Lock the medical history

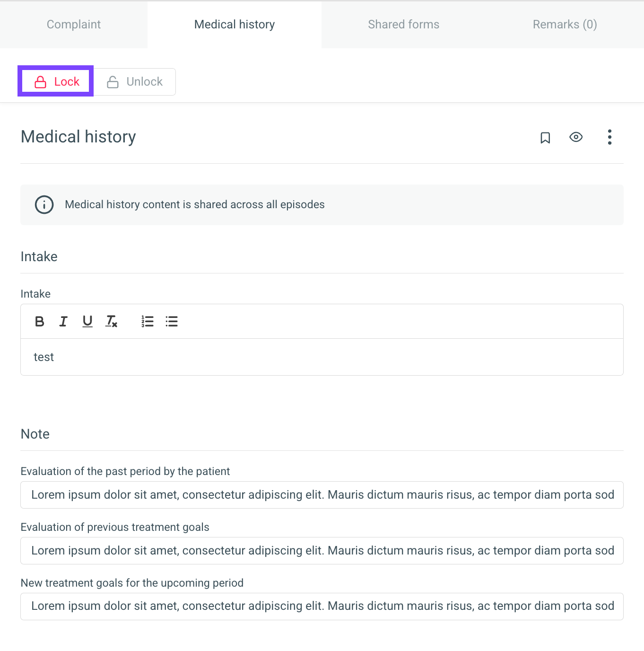point(56,81)
